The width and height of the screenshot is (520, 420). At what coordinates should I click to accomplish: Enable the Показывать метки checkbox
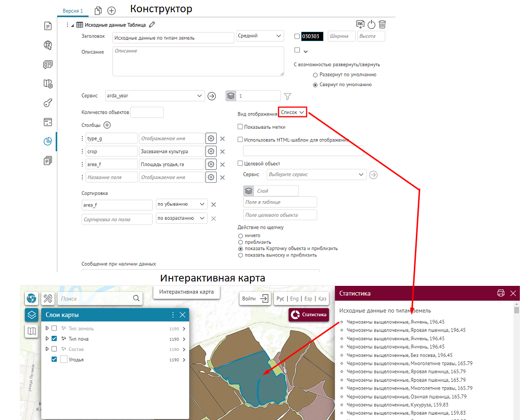pyautogui.click(x=240, y=127)
